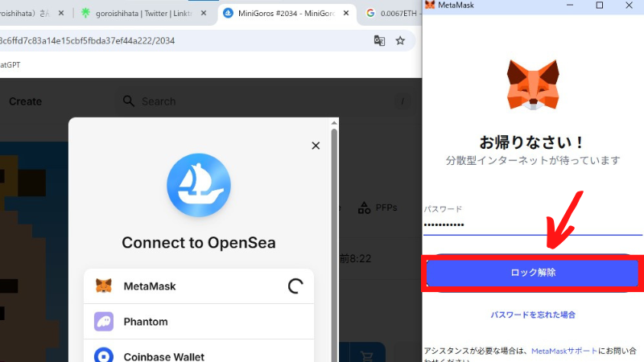
Task: Focus the MetaMask password field
Action: 532,225
